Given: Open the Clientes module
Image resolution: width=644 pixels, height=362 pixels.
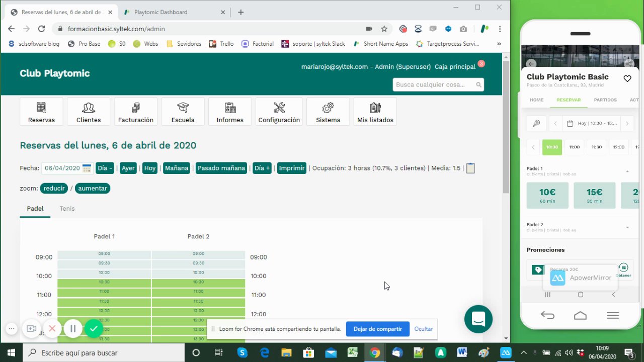Looking at the screenshot, I should [89, 112].
